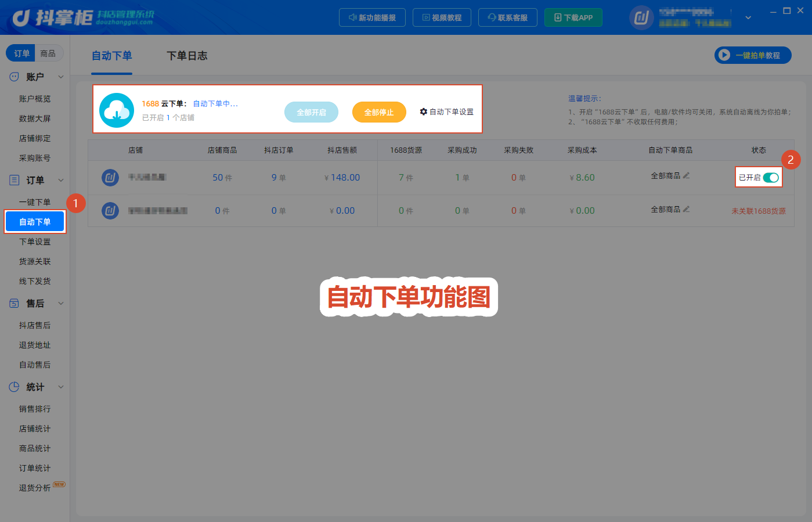Switch sidebar to 订单 mode
The height and width of the screenshot is (522, 812).
(x=21, y=53)
